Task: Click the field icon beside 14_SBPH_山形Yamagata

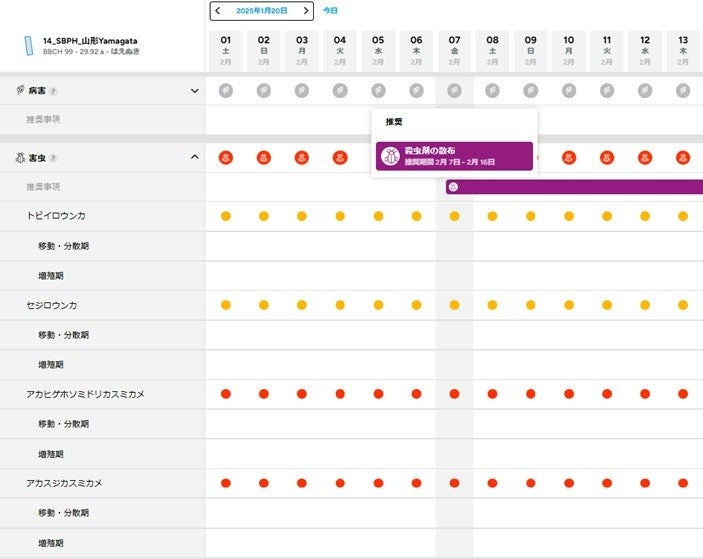Action: (x=29, y=47)
